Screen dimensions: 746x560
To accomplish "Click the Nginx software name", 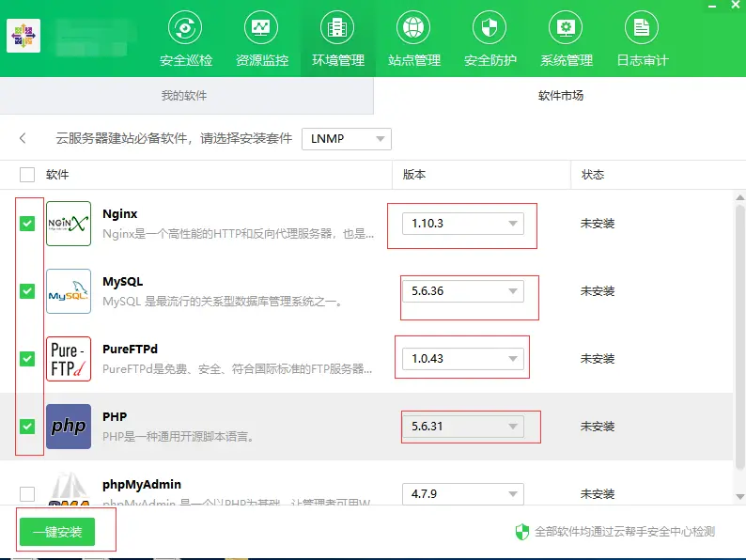I will tap(120, 213).
